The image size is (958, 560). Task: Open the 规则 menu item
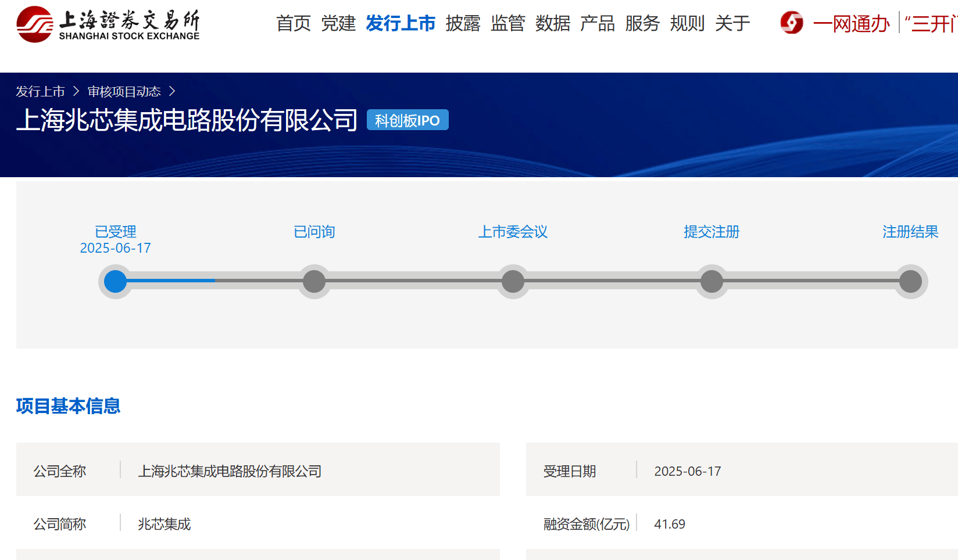pos(687,23)
